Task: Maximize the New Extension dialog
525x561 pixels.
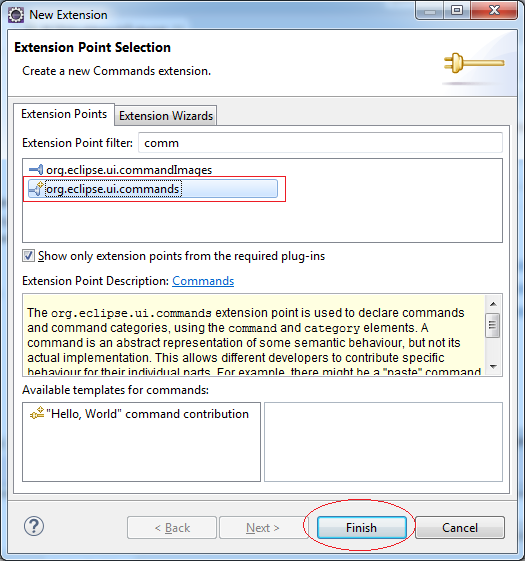Action: (x=457, y=10)
